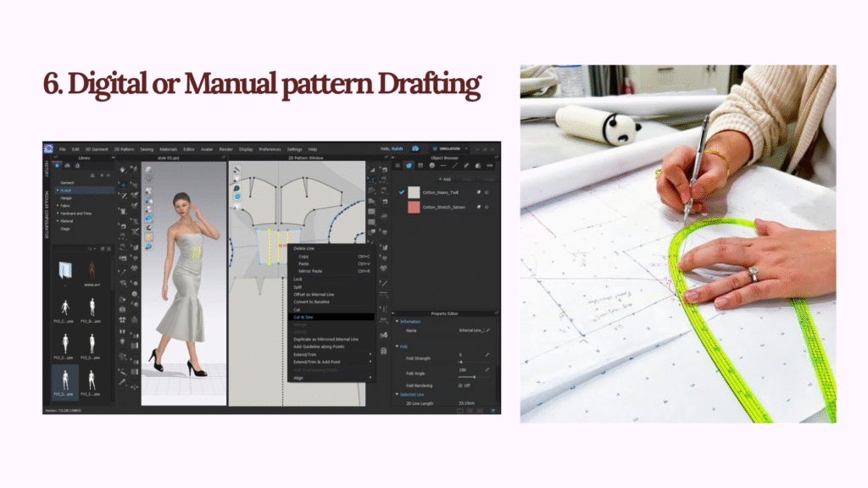Image resolution: width=868 pixels, height=488 pixels.
Task: Click the Cotton_Stretch_Sateen pink color swatch
Action: [414, 206]
